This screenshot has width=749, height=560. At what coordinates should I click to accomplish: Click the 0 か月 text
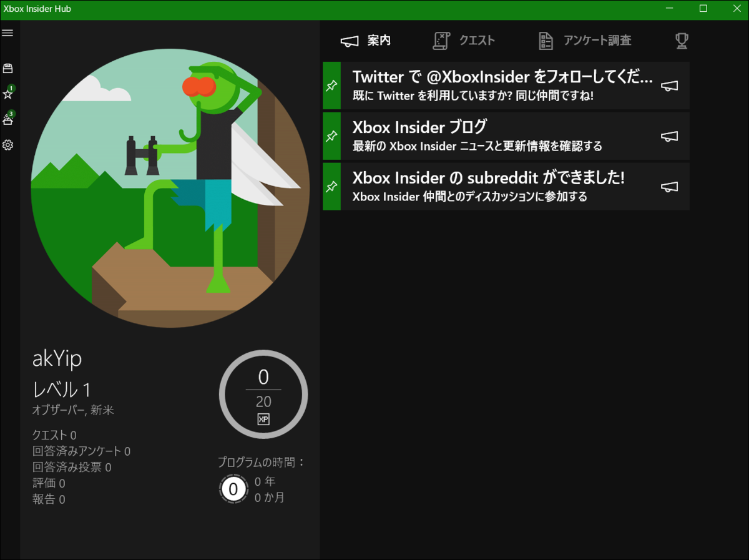270,498
